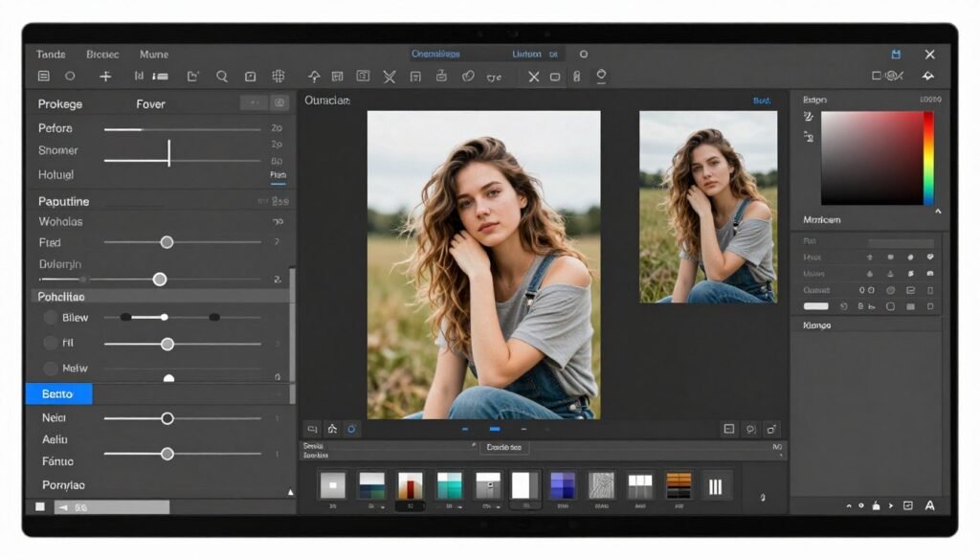The height and width of the screenshot is (560, 980).
Task: Click the lock icon on the right of toolbar
Action: coord(577,77)
